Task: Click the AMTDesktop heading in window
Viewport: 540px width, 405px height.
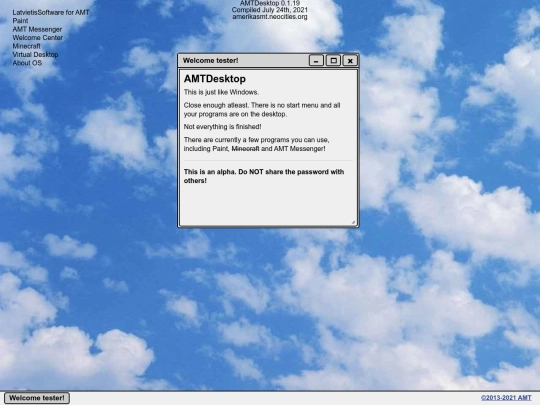Action: pos(215,79)
